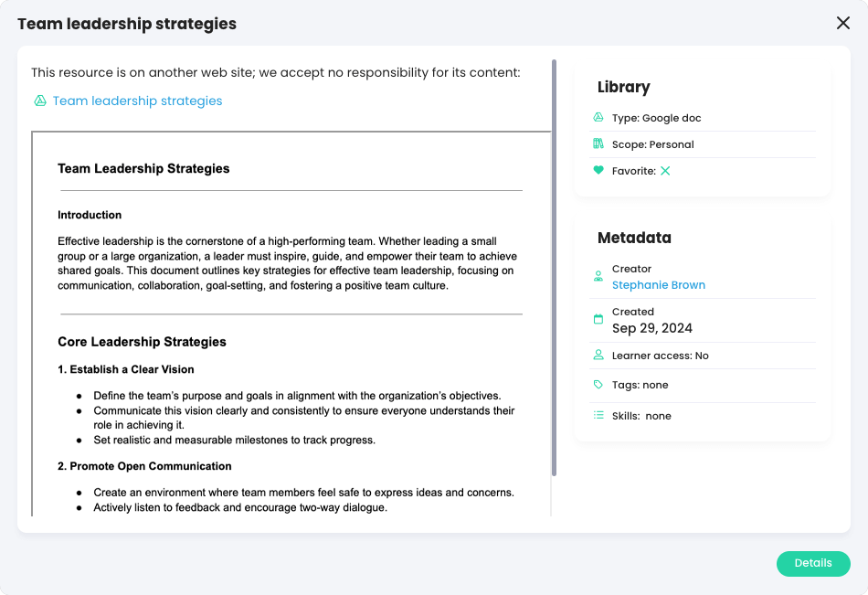Click the document preview vertical scrollbar
The width and height of the screenshot is (868, 595).
tap(554, 265)
